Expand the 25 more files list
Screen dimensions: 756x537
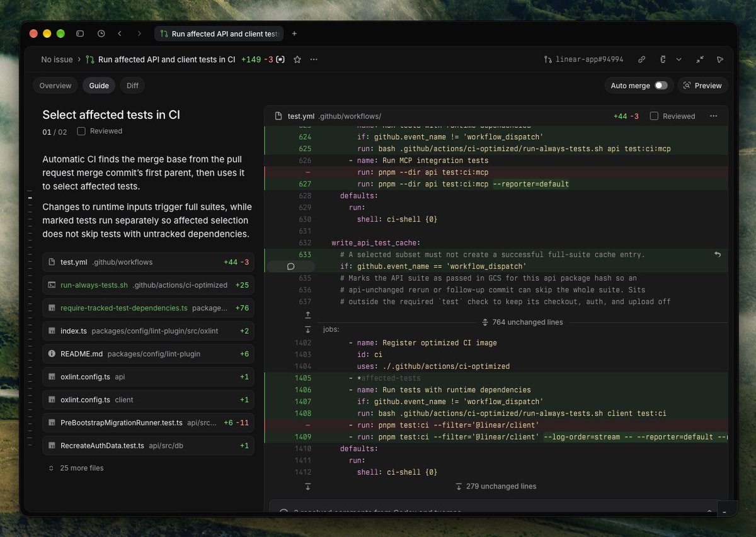(x=76, y=468)
